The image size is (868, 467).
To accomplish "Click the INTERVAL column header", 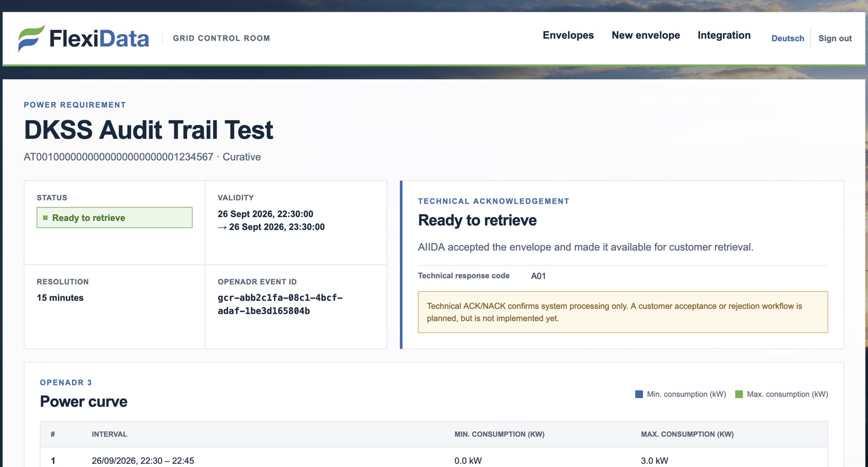I will (x=109, y=434).
